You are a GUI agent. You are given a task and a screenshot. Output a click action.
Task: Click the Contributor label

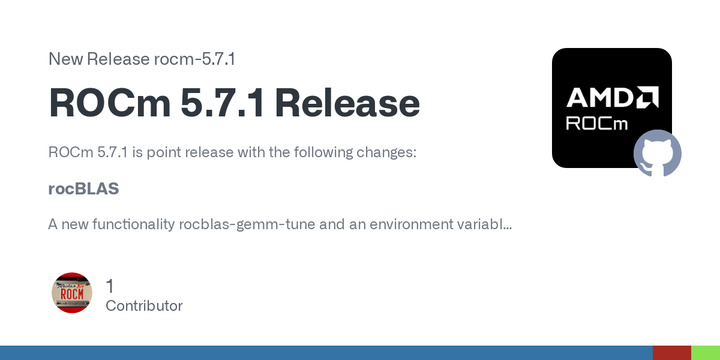coord(144,306)
